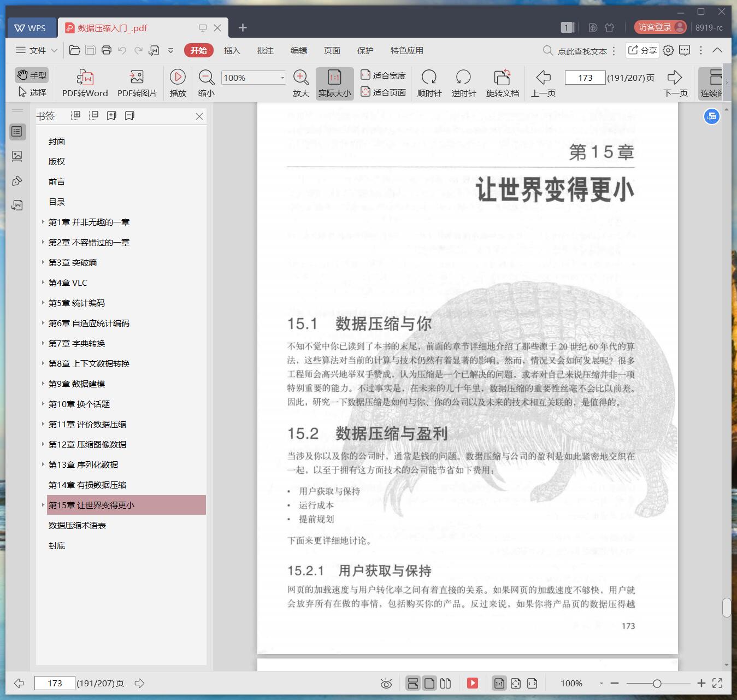The height and width of the screenshot is (700, 737).
Task: Expand 第3章 突破熵 bookmark
Action: click(43, 262)
